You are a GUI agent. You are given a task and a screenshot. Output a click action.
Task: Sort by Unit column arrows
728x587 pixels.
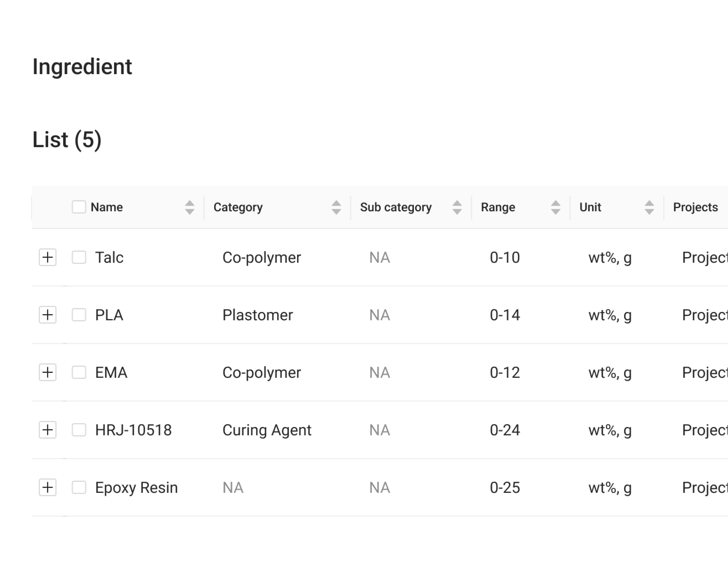click(649, 207)
